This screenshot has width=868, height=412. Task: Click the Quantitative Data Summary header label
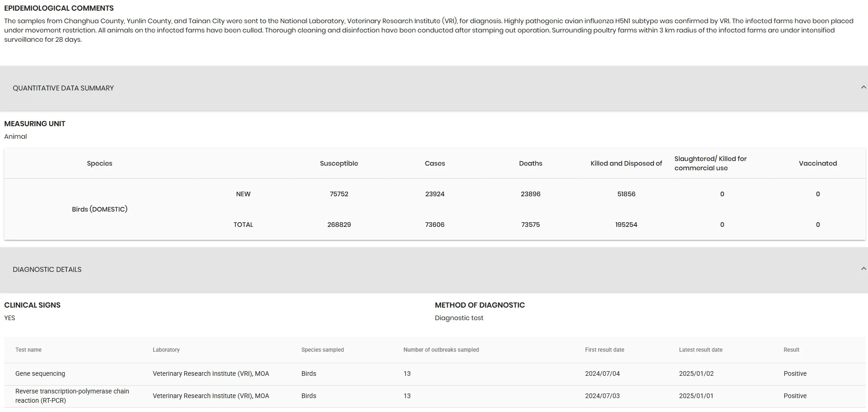pos(63,88)
